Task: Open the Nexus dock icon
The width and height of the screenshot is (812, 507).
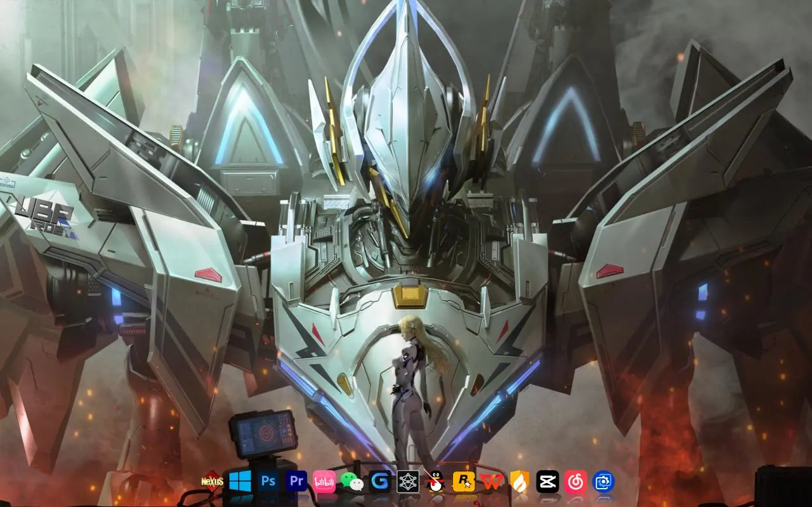Action: pyautogui.click(x=213, y=482)
